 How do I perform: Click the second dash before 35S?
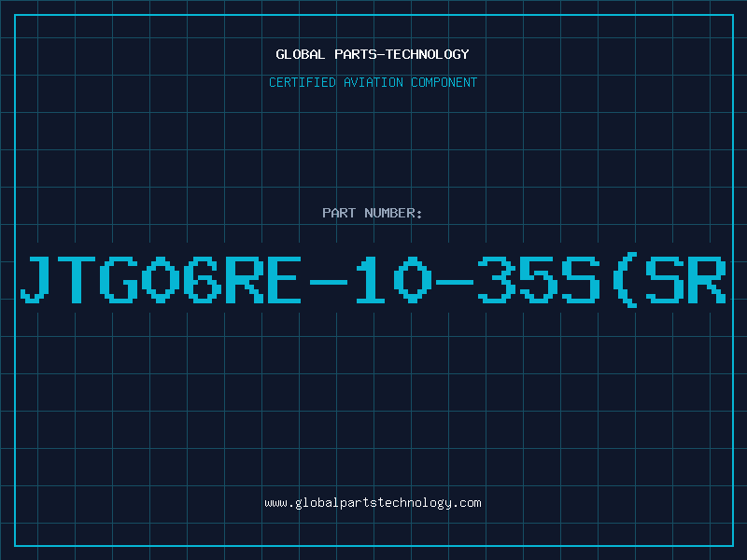point(455,282)
